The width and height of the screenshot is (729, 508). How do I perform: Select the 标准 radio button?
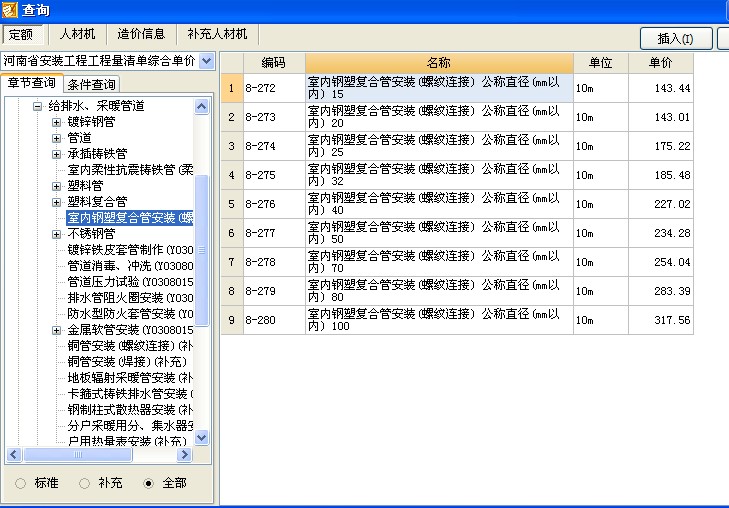click(x=20, y=483)
